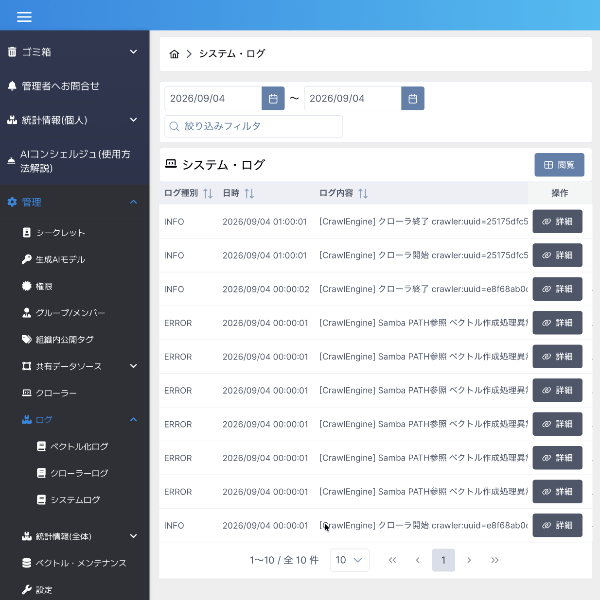Open 詳細 for the first INFO log
The height and width of the screenshot is (600, 600).
pyautogui.click(x=558, y=222)
